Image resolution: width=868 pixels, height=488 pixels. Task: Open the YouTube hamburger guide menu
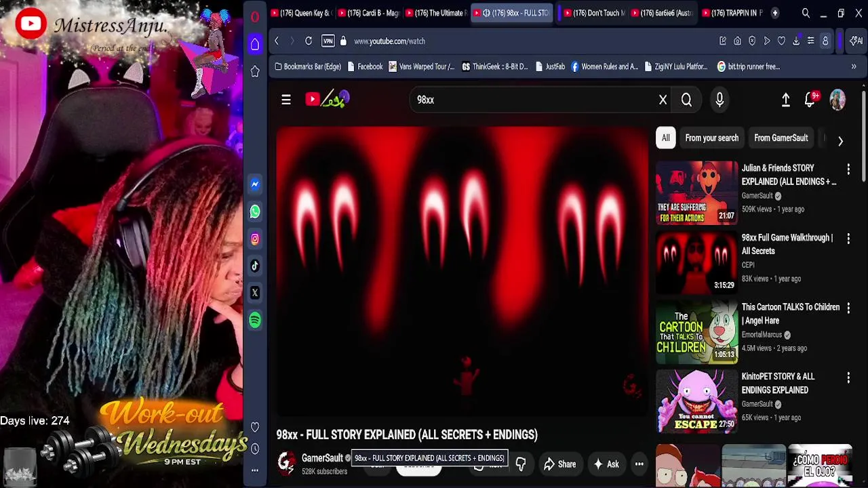click(x=286, y=100)
